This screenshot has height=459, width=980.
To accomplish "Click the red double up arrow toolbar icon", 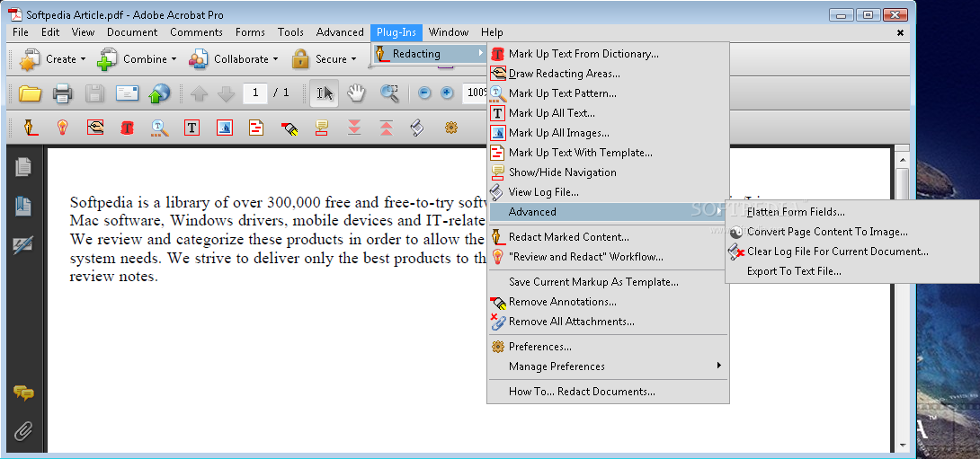I will pyautogui.click(x=387, y=128).
